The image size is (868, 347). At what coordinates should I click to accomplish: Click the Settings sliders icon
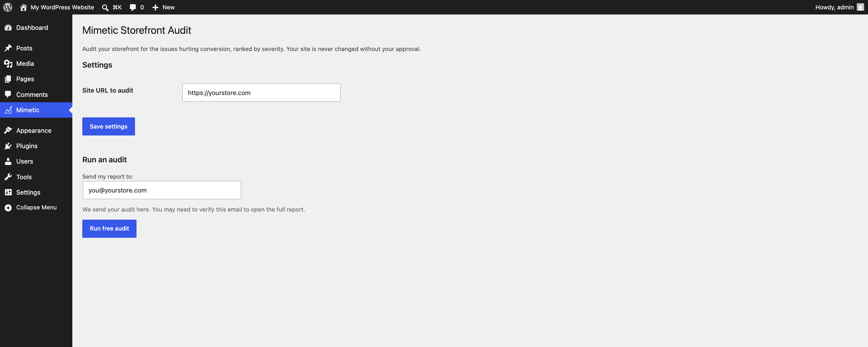[8, 192]
